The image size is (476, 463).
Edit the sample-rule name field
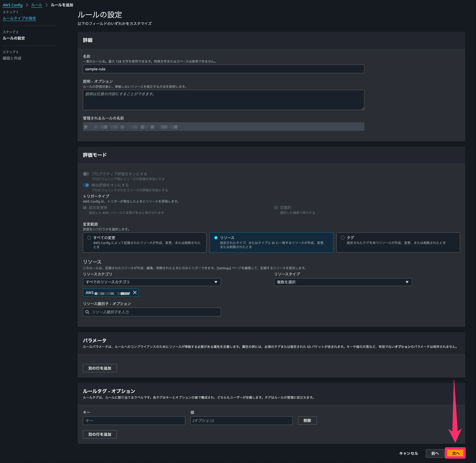(x=223, y=69)
